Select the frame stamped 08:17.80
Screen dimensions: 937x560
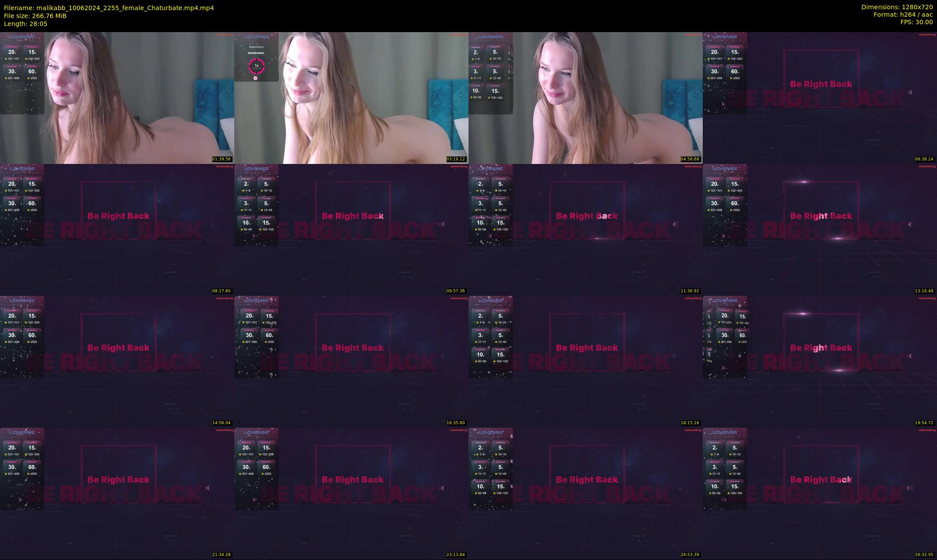117,229
